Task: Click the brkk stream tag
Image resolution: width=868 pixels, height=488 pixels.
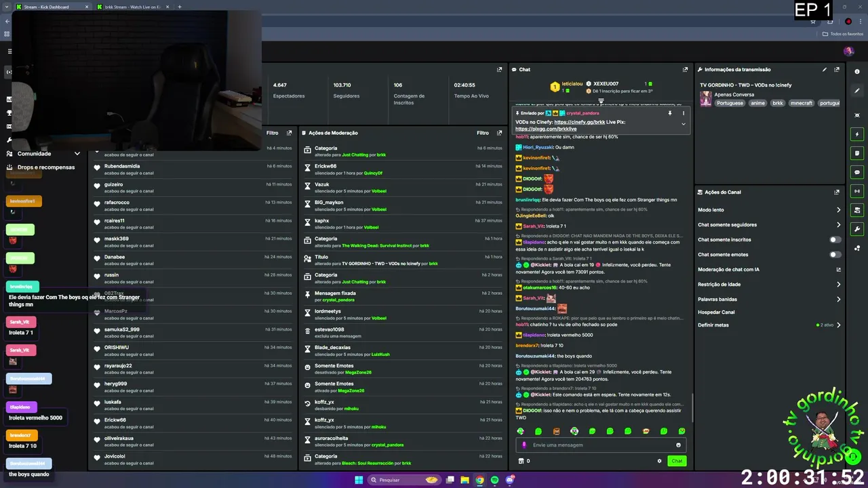Action: [x=777, y=103]
